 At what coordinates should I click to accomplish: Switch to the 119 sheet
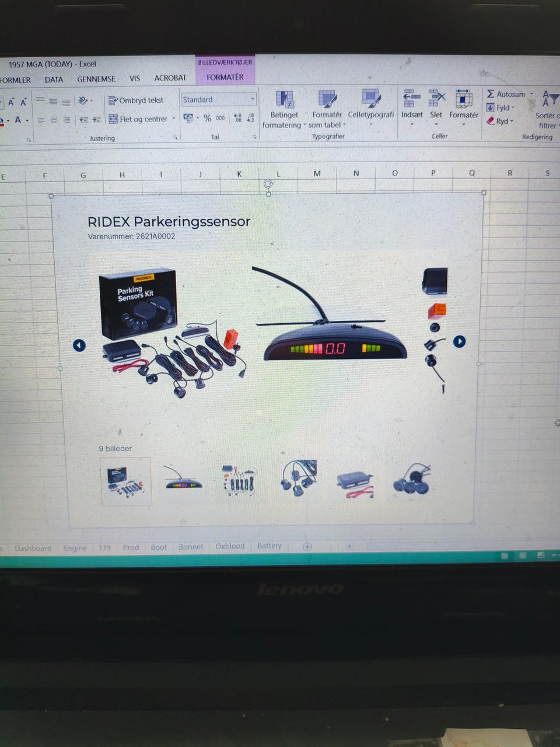click(x=105, y=548)
